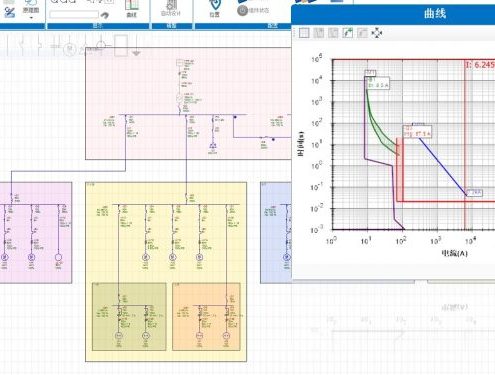
Task: Click the blue diagonal curve in chart
Action: 443,167
